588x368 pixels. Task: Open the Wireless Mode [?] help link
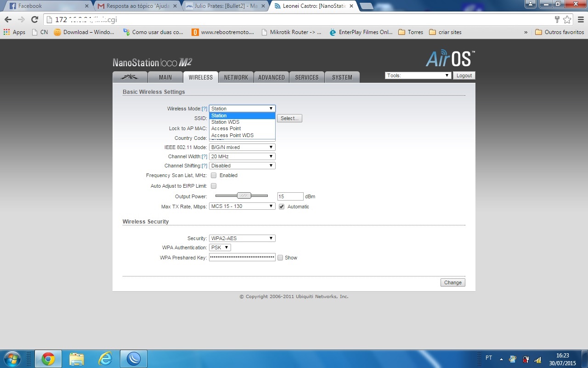tap(204, 109)
